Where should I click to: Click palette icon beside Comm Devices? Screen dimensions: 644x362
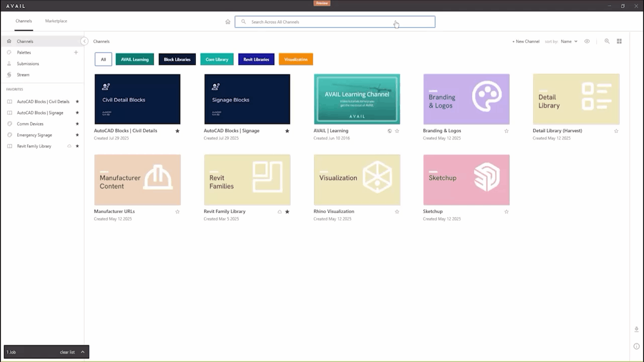point(10,124)
